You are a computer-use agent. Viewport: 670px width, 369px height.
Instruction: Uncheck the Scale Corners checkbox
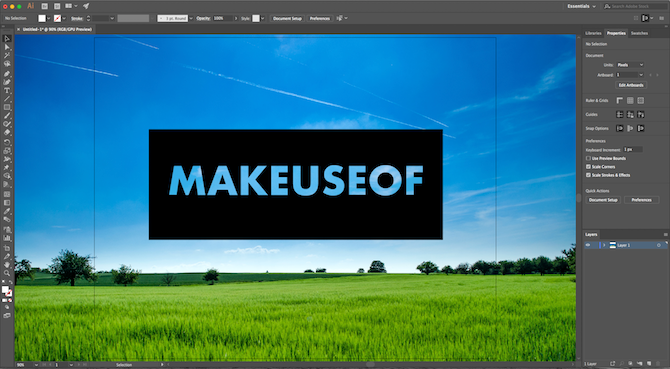[x=588, y=167]
